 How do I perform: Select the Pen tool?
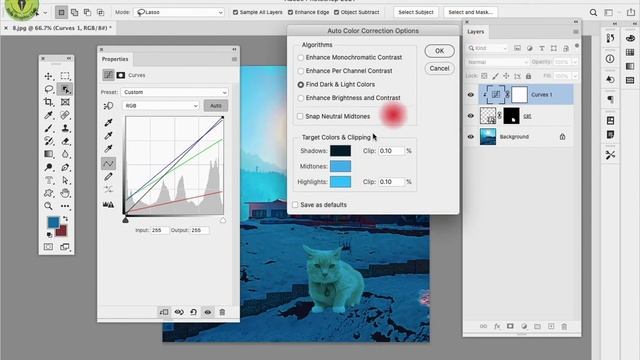[x=65, y=167]
